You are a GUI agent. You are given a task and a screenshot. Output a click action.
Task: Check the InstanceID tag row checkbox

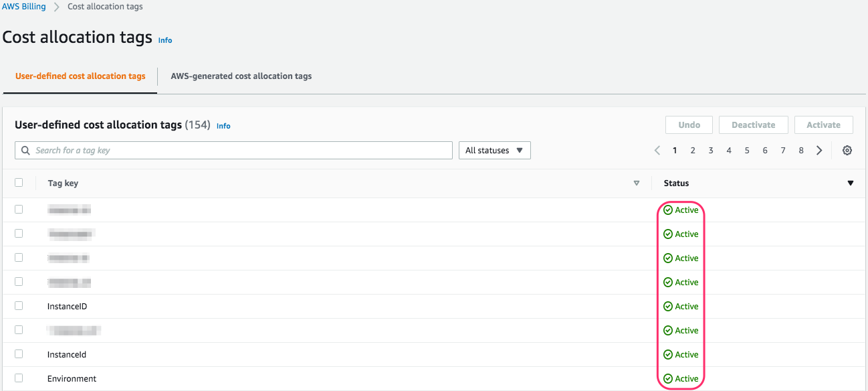click(x=19, y=306)
